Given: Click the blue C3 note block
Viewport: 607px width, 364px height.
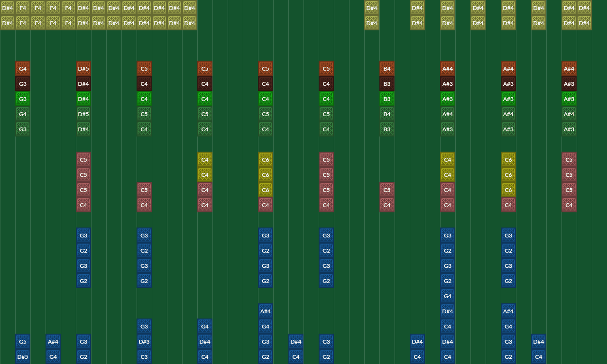Looking at the screenshot, I should 144,357.
